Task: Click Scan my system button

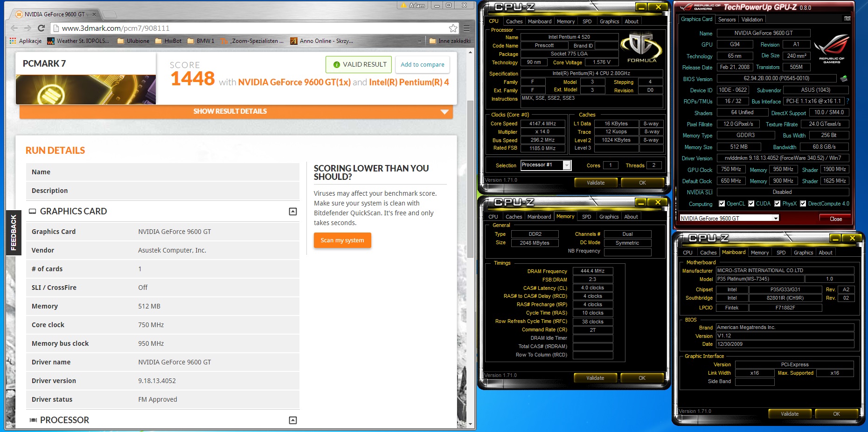Action: (x=342, y=240)
